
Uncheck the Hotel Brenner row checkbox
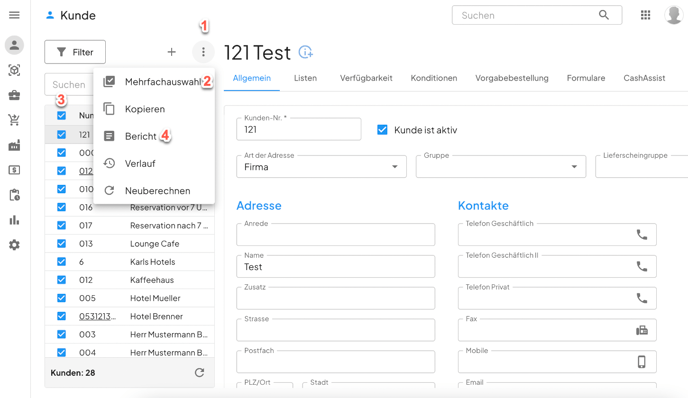pyautogui.click(x=61, y=316)
